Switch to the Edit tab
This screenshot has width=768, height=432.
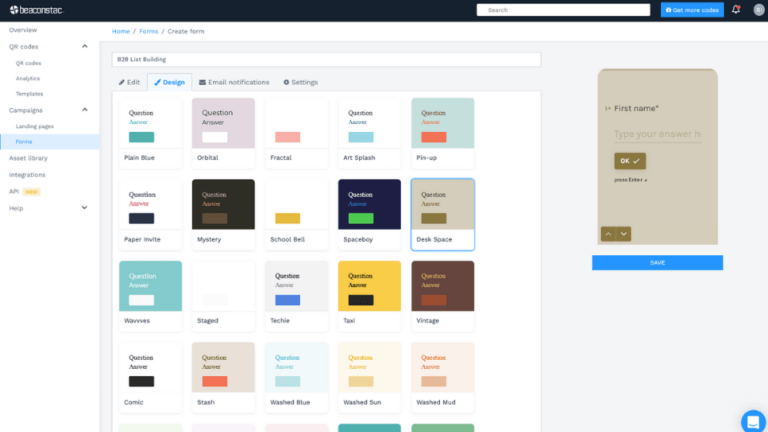coord(129,82)
